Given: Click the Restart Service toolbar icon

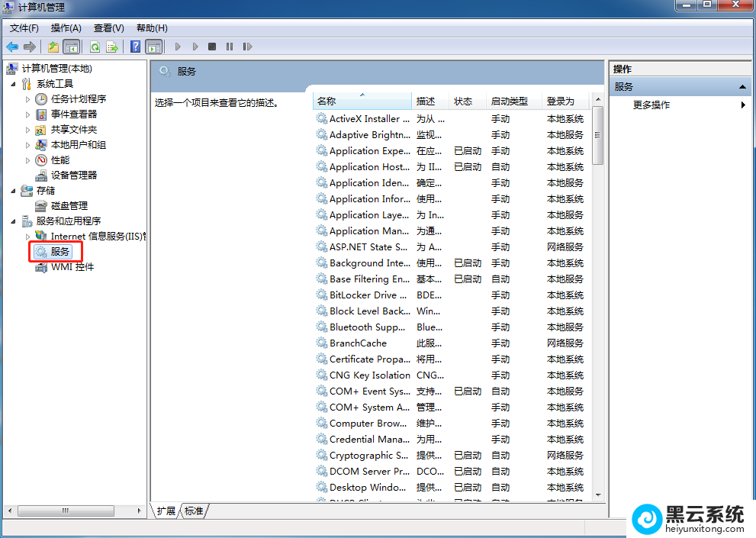Looking at the screenshot, I should (247, 47).
